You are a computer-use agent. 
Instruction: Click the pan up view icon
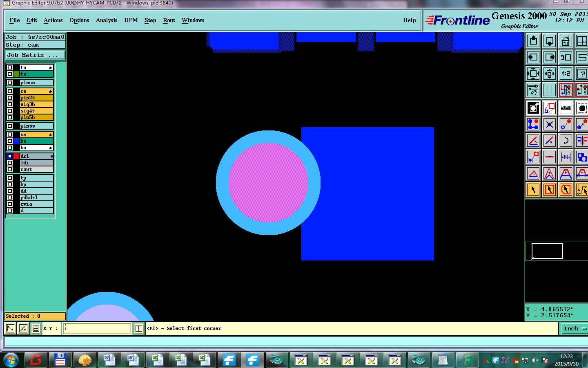pos(533,41)
